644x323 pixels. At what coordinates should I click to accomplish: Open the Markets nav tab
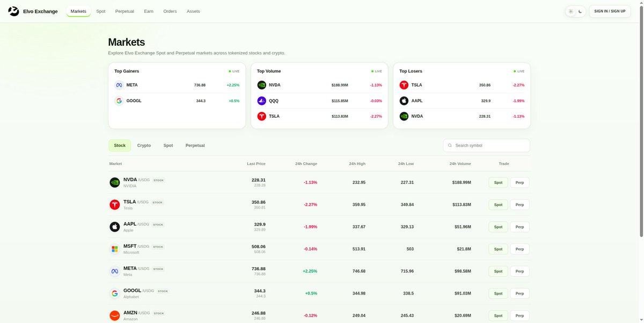78,11
